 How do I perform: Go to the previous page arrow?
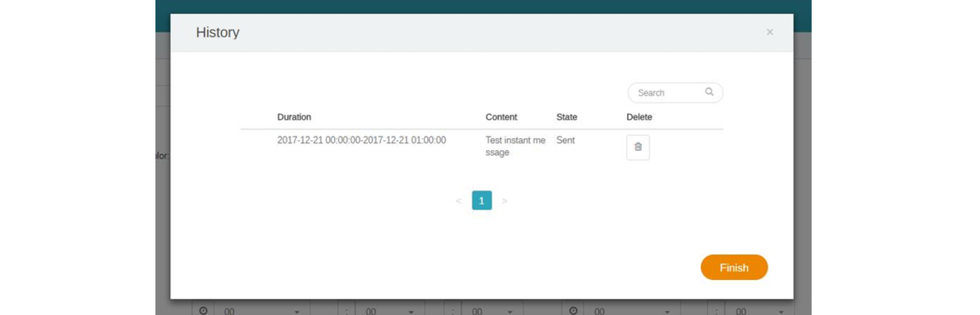tap(458, 201)
